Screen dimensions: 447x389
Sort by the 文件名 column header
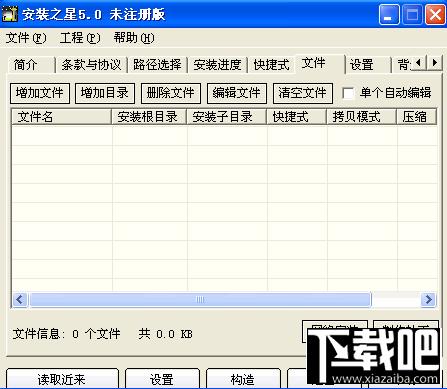[61, 117]
